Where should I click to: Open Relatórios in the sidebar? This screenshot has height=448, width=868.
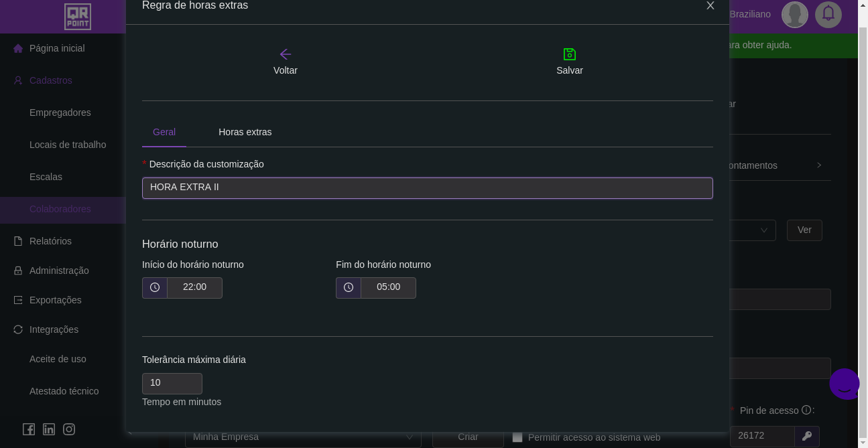50,241
